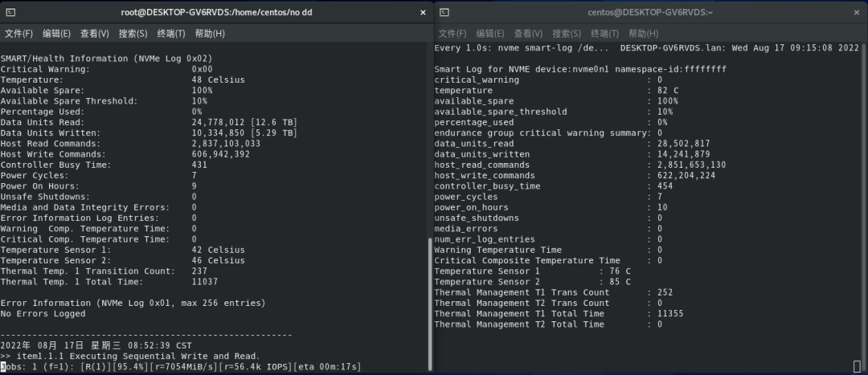Viewport: 868px width, 375px height.
Task: Click the right terminal window icon
Action: (x=444, y=12)
